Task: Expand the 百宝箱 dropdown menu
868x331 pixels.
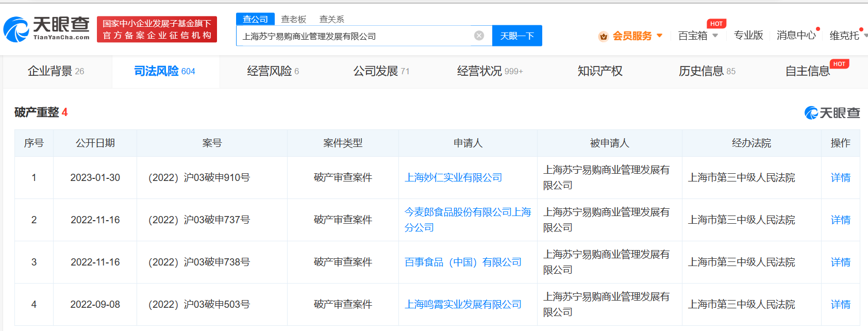Action: [x=715, y=36]
